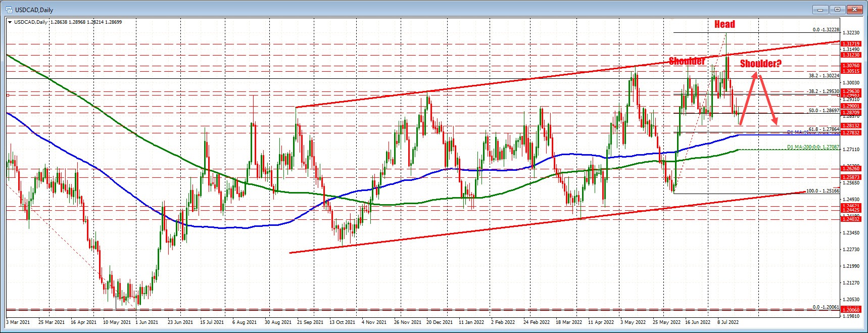
Task: Select the left 'Shoulder' text label
Action: tap(687, 61)
